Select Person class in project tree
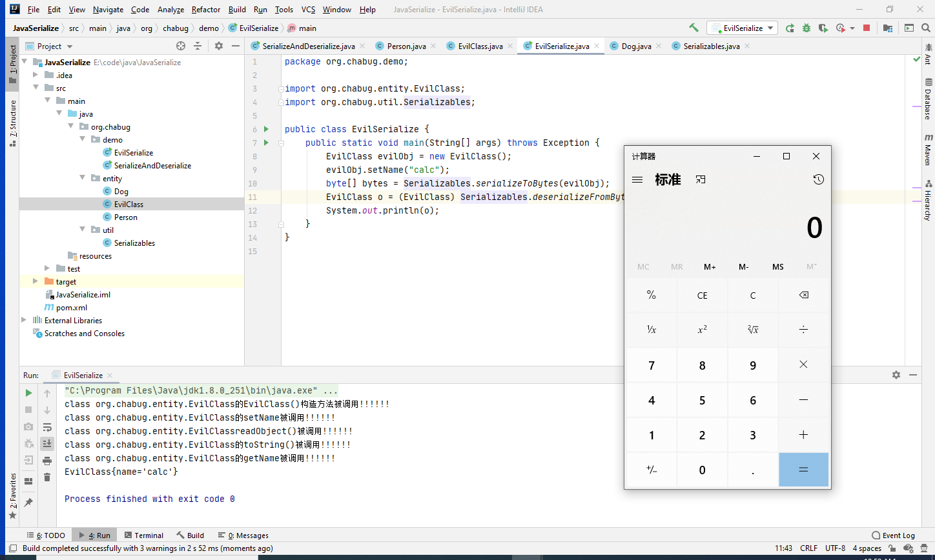Image resolution: width=935 pixels, height=560 pixels. point(126,217)
